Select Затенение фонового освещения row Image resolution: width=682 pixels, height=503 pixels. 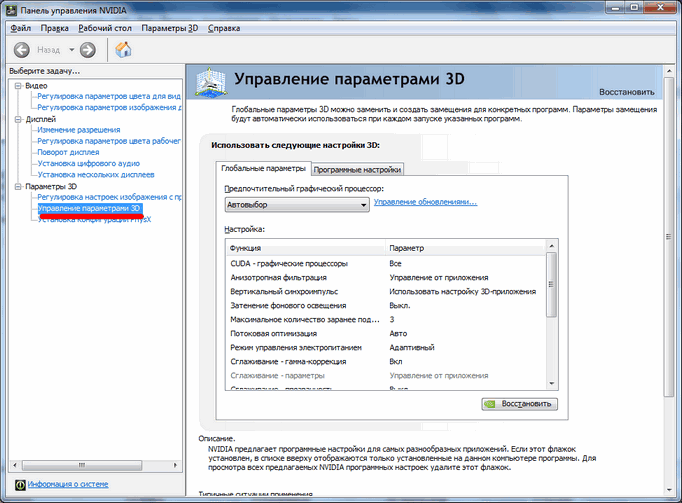coord(385,305)
